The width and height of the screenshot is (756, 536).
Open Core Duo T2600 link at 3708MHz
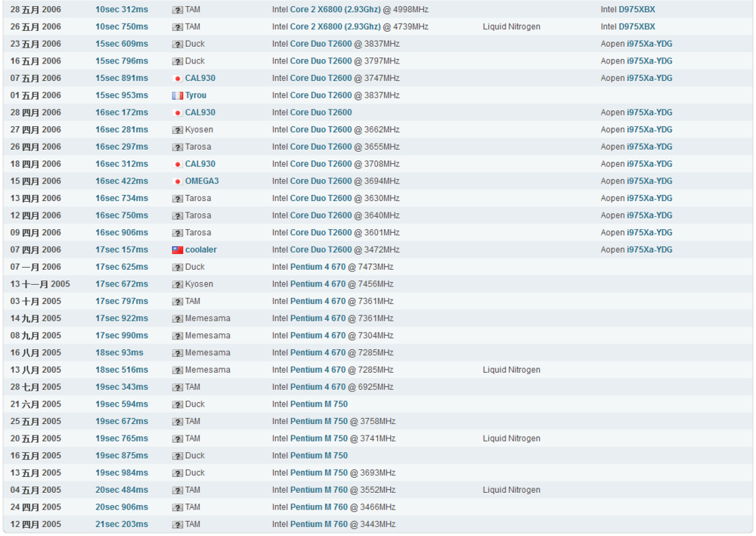pyautogui.click(x=321, y=164)
